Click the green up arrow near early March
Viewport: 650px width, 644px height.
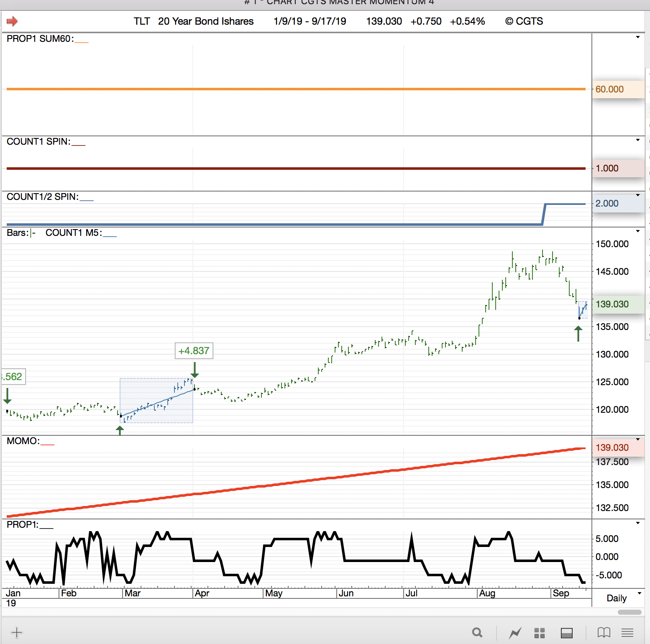click(x=120, y=430)
